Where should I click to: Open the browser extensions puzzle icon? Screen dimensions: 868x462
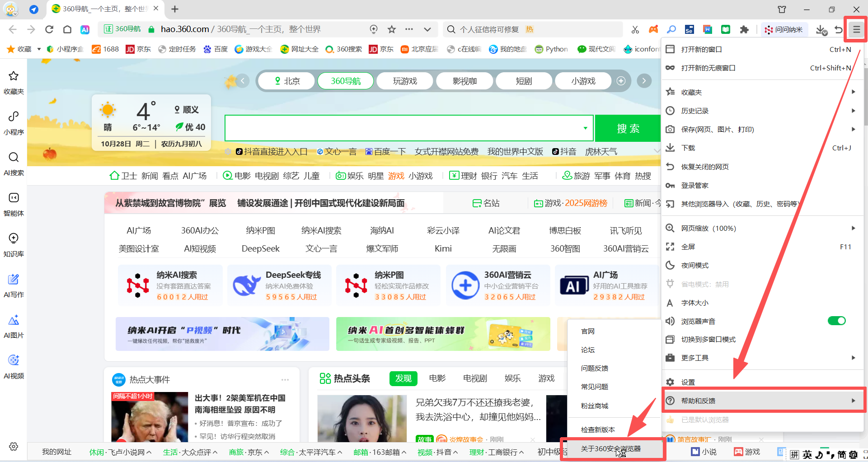point(745,29)
